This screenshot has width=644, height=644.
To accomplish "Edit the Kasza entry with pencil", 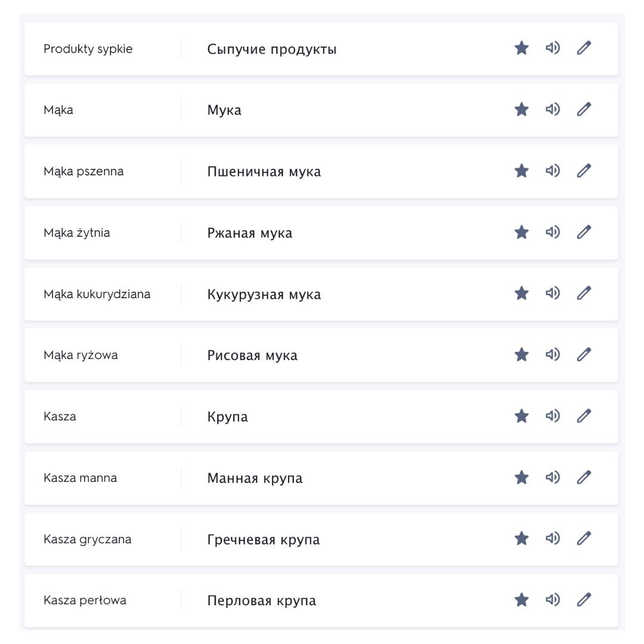I will [584, 416].
